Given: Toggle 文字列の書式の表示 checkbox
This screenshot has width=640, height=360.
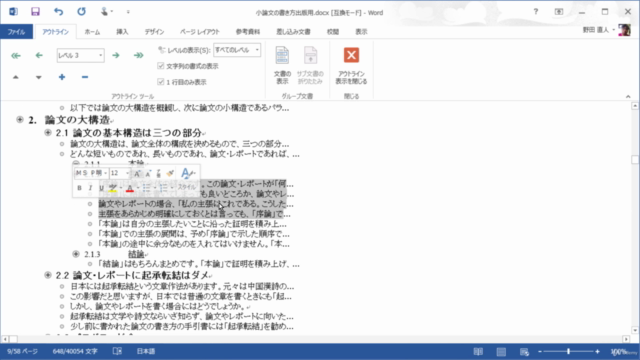Looking at the screenshot, I should [x=161, y=66].
